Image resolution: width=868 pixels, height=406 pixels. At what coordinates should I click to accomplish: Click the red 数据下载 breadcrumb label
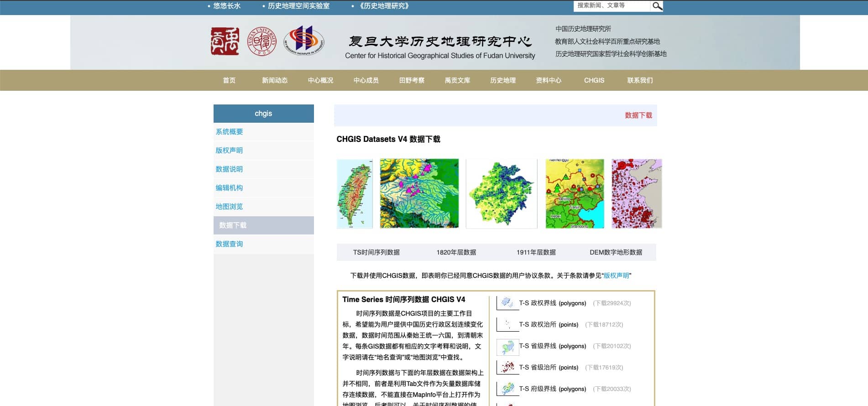coord(638,115)
